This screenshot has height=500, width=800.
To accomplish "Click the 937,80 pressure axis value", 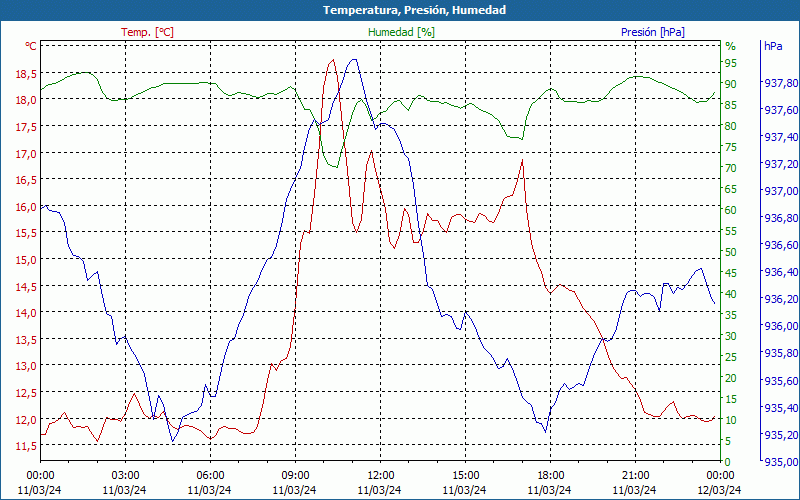I will (x=781, y=83).
